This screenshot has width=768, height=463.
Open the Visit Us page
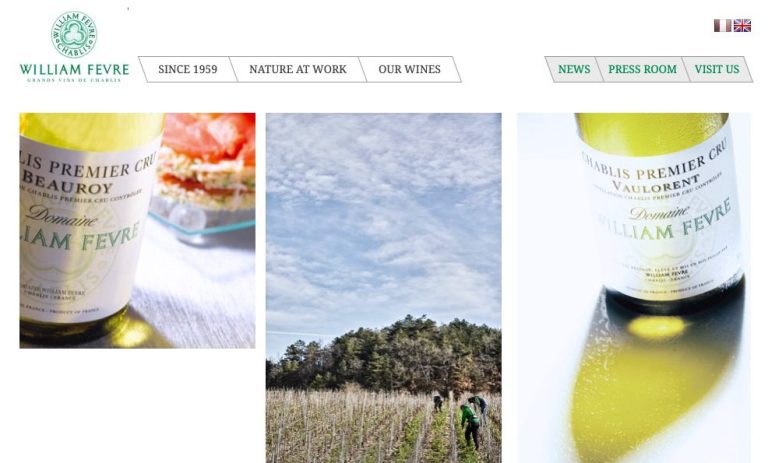(x=717, y=70)
